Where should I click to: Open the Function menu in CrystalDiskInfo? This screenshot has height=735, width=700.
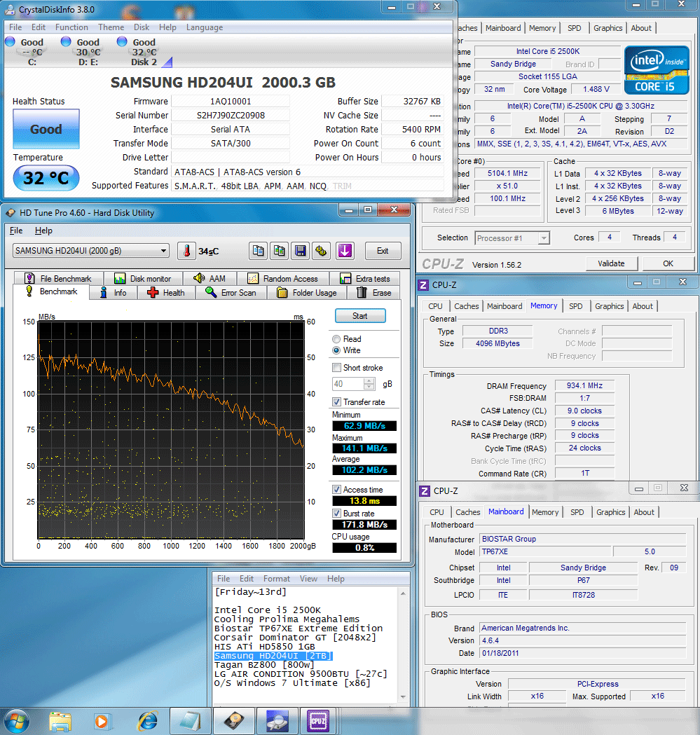pyautogui.click(x=71, y=27)
